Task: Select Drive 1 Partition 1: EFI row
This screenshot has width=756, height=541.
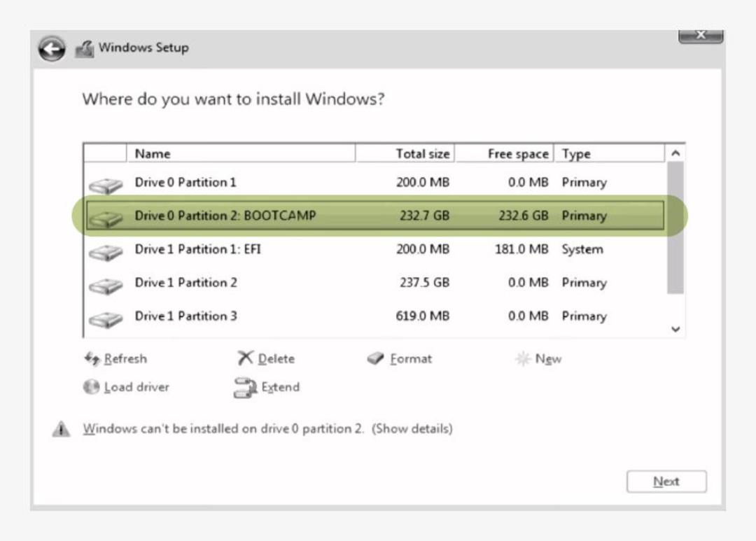Action: 375,249
